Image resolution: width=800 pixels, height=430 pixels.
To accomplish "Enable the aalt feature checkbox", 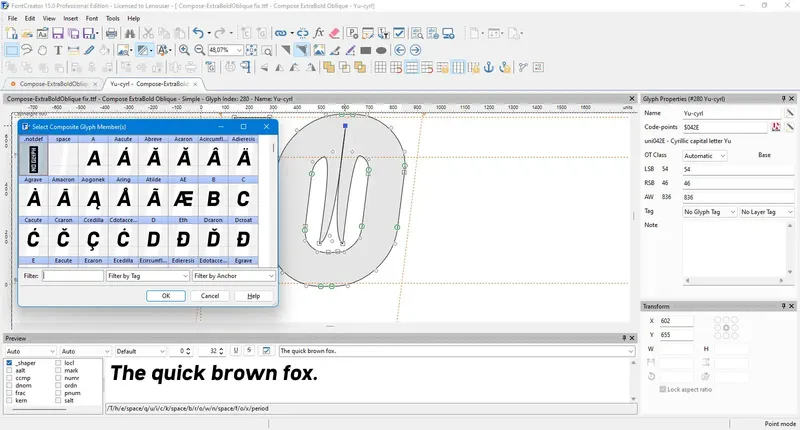I will click(9, 370).
